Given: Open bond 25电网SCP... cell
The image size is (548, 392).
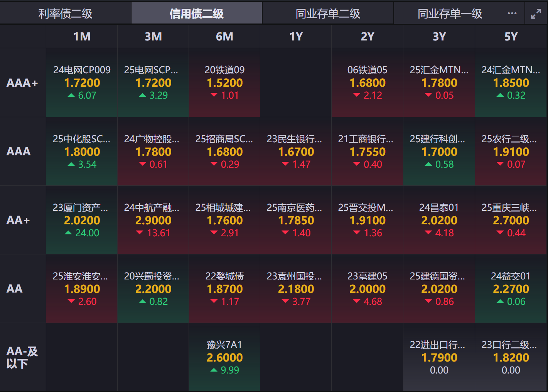Looking at the screenshot, I should [153, 82].
